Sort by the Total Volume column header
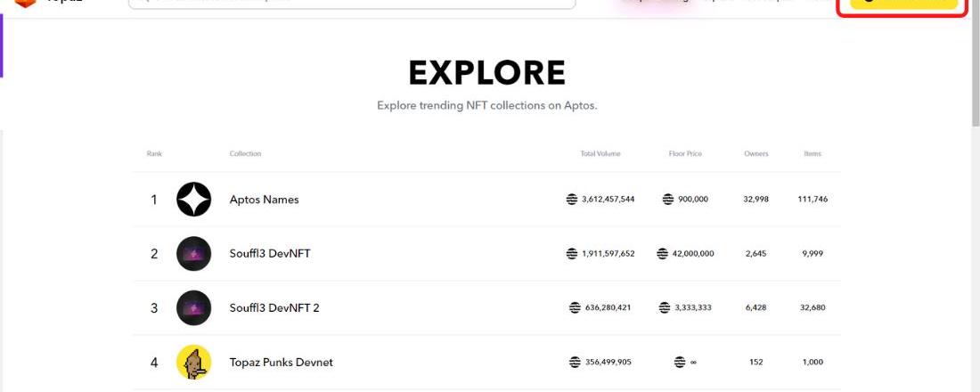 (600, 154)
